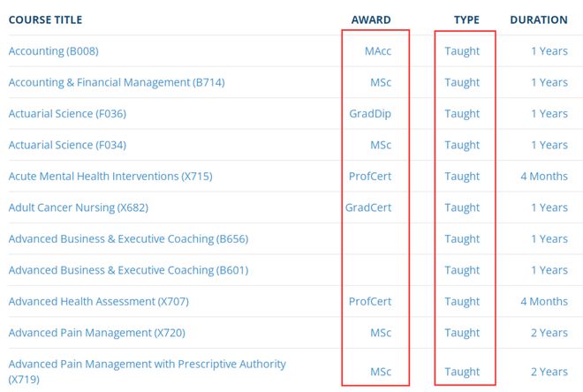
Task: Open Advanced Health Assessment (X707)
Action: point(99,301)
